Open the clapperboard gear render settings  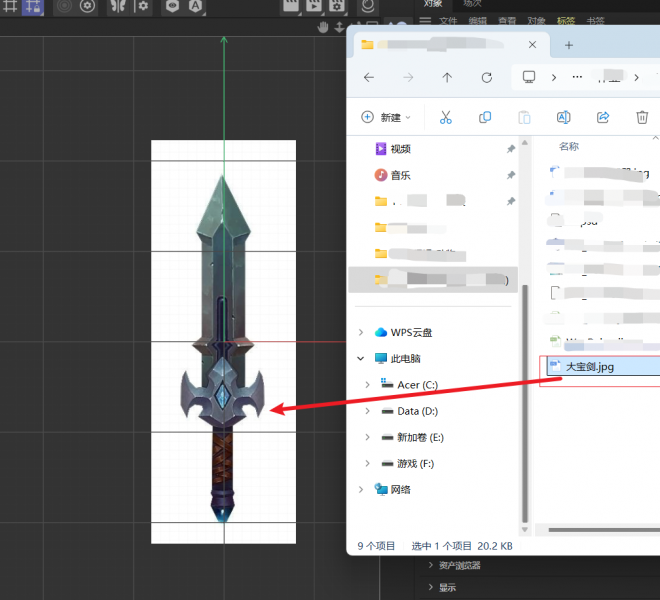(x=337, y=6)
